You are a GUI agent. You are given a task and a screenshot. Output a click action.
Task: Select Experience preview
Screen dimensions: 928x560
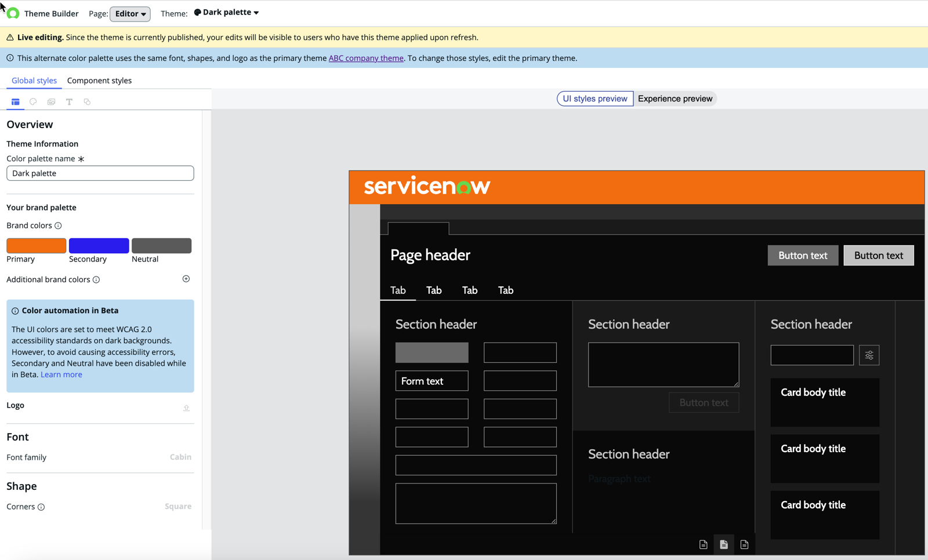[x=675, y=99]
